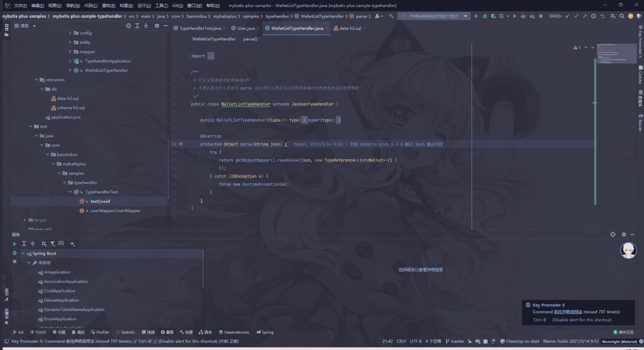644x350 pixels.
Task: Click Disable alert for this shortcut
Action: (582, 320)
